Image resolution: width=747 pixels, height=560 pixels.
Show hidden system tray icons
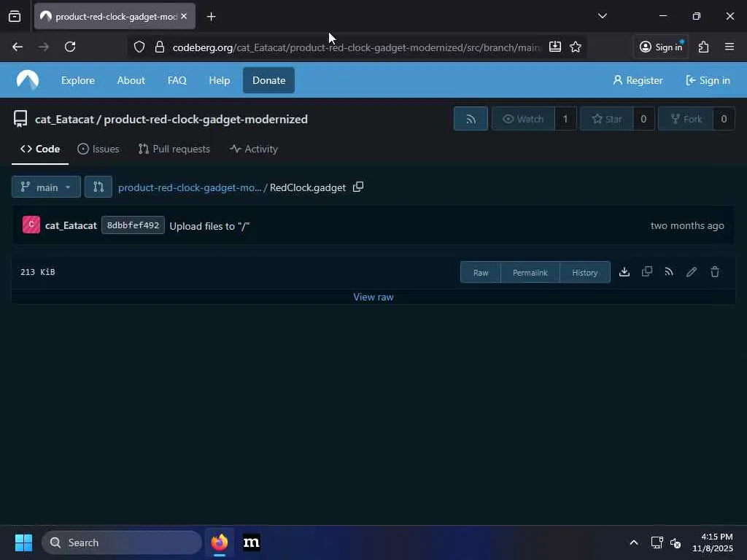pos(634,542)
